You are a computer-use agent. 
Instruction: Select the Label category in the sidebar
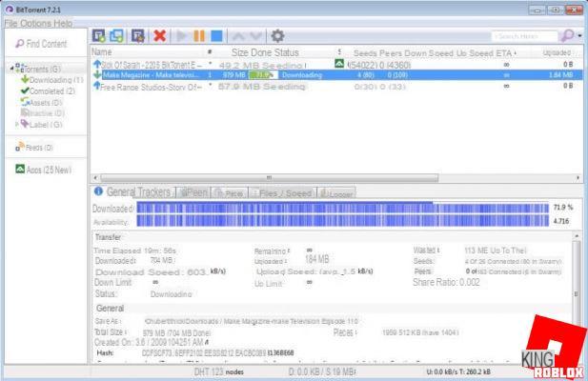pyautogui.click(x=42, y=124)
